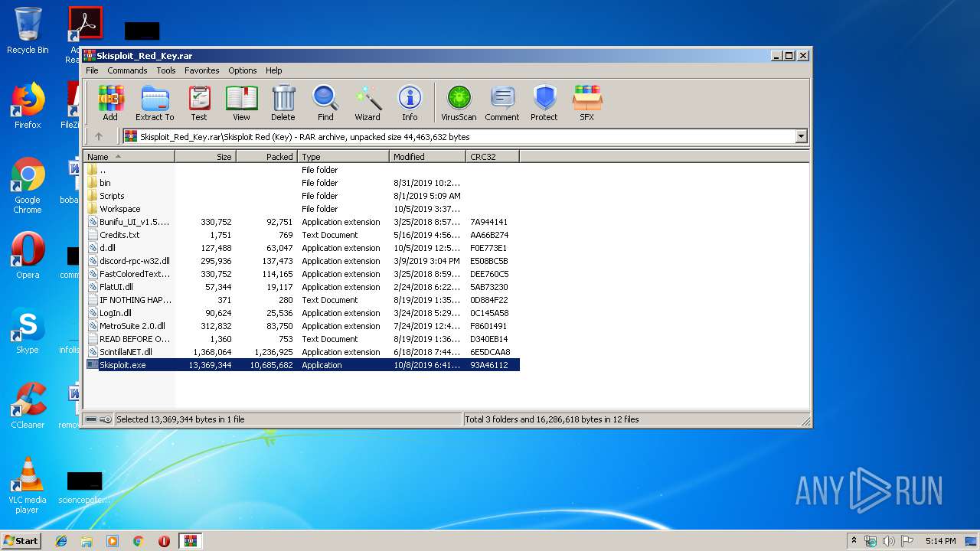Select the Scripts folder

[302, 196]
